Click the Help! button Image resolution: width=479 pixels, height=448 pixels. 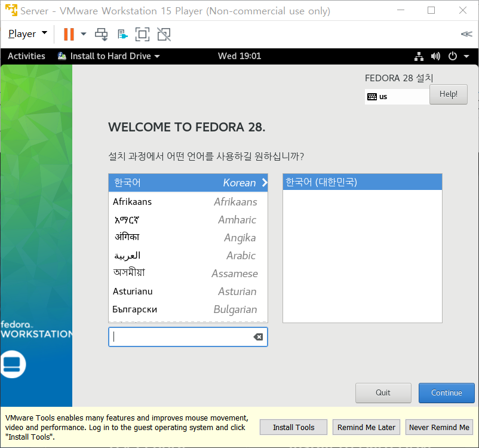tap(448, 94)
